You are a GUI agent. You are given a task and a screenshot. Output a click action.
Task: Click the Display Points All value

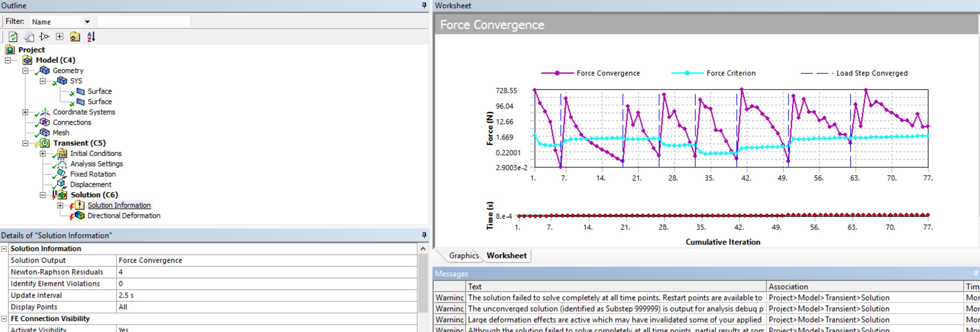click(x=267, y=307)
